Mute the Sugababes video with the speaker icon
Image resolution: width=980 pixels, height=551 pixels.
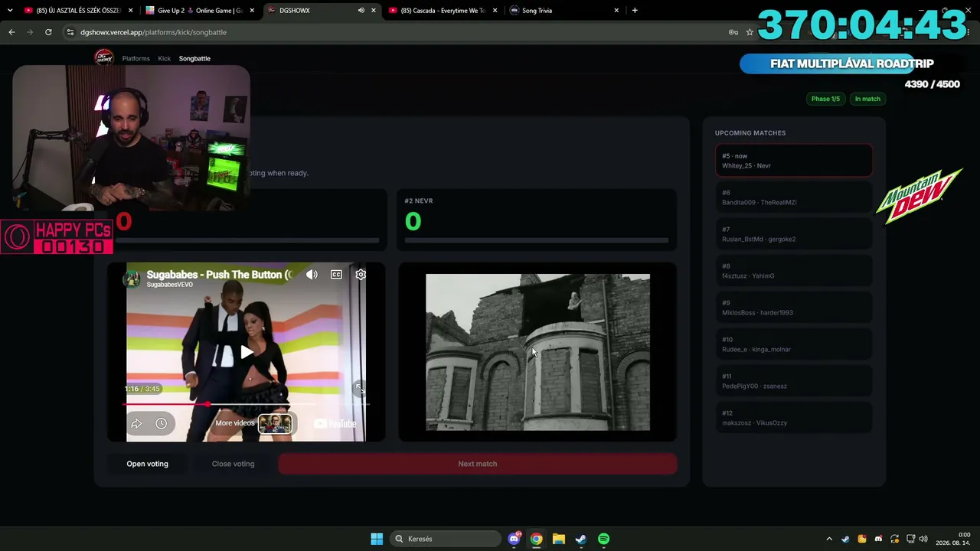click(x=312, y=274)
